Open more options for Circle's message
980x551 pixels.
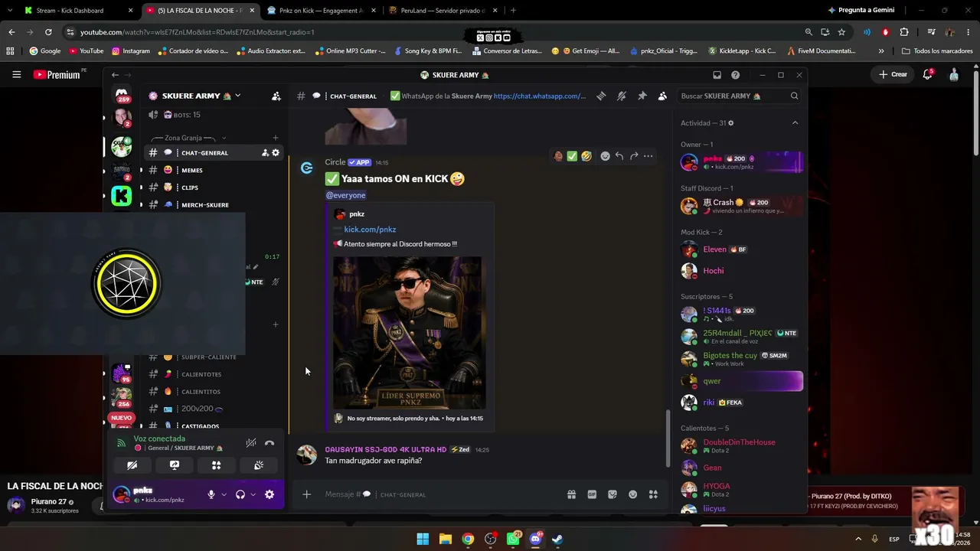click(x=648, y=156)
